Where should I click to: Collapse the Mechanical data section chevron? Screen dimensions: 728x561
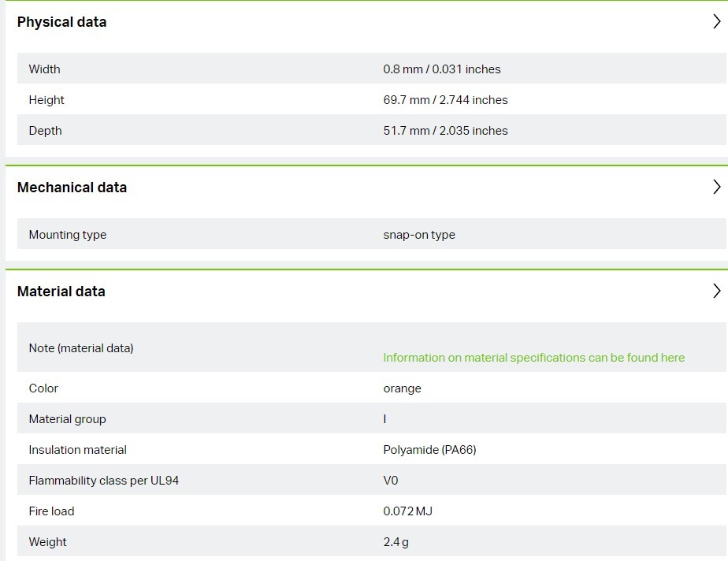716,188
